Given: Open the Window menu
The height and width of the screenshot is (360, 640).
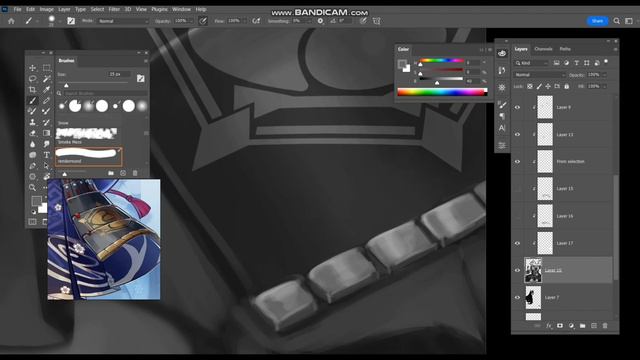Looking at the screenshot, I should (181, 9).
